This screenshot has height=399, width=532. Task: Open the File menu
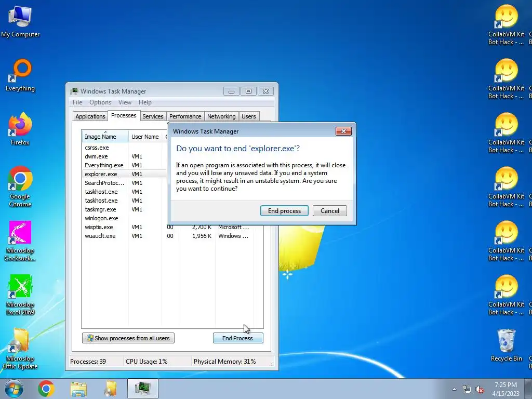(x=77, y=102)
